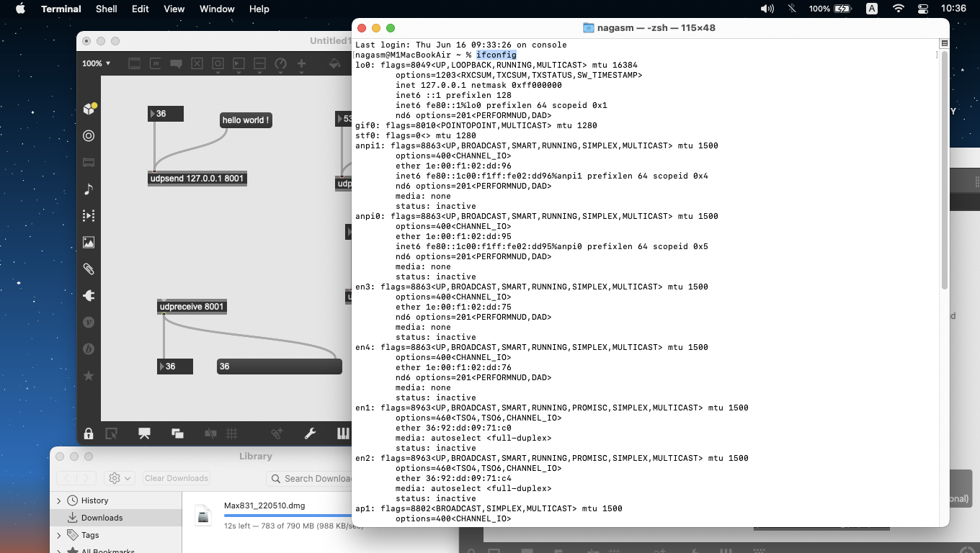Image resolution: width=980 pixels, height=553 pixels.
Task: Expand the Tags item in Library sidebar
Action: coord(59,535)
